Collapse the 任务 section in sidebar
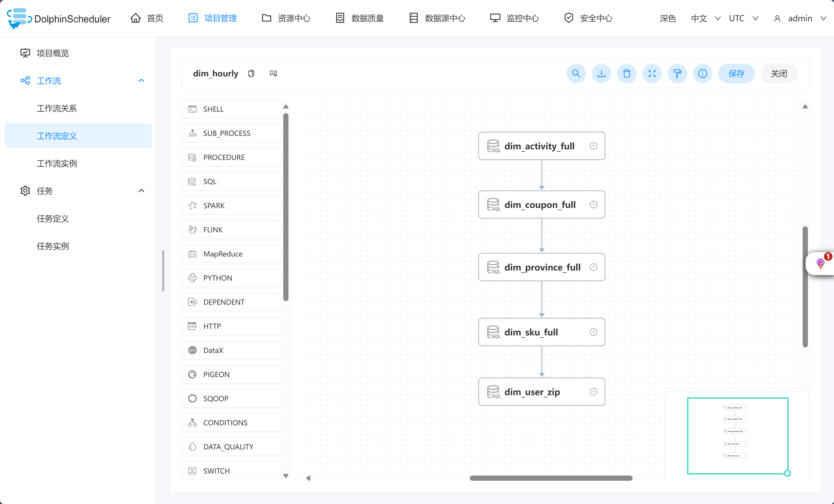The width and height of the screenshot is (834, 504). (x=141, y=191)
